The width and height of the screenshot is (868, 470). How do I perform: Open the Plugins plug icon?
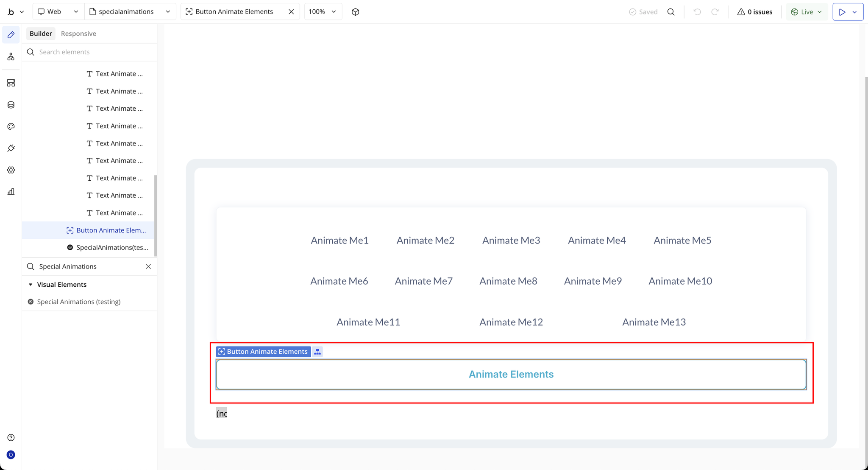[x=11, y=148]
